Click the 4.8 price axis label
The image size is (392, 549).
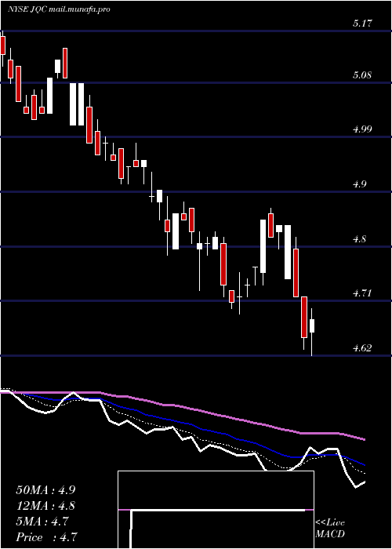360,239
